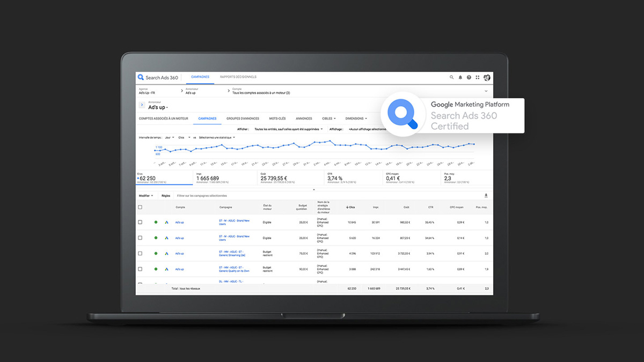
Task: Click the green status dot for 10 845 clicks row
Action: (156, 222)
